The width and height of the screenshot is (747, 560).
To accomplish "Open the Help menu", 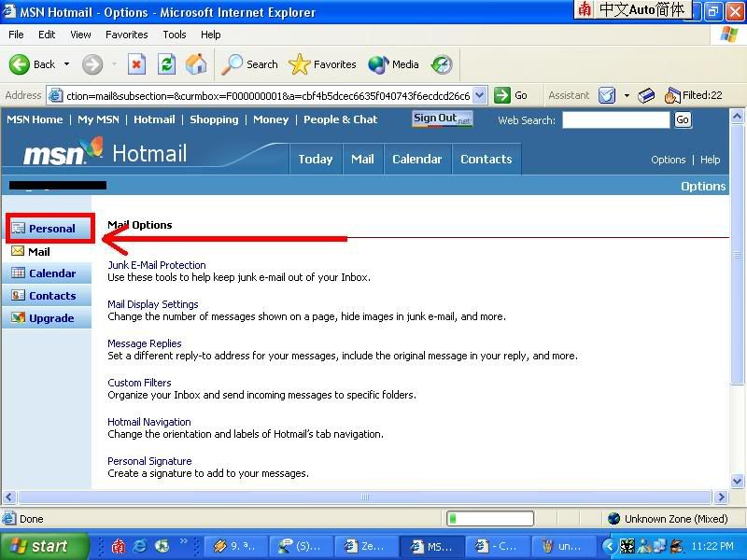I will pyautogui.click(x=211, y=35).
